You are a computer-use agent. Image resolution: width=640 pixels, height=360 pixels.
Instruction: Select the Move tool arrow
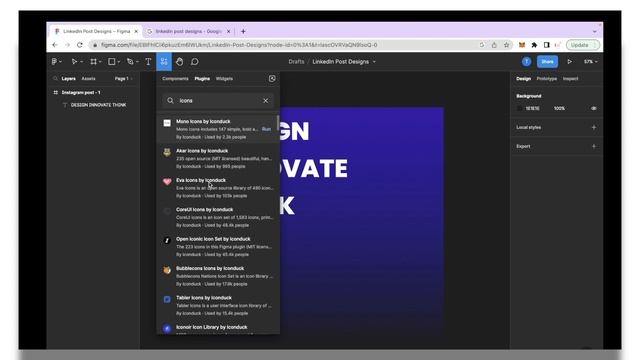(x=74, y=62)
